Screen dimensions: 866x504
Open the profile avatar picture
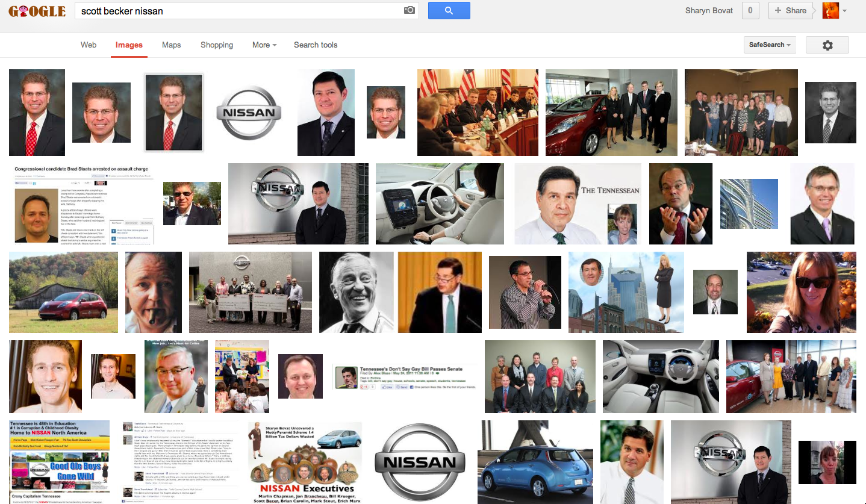[x=830, y=10]
